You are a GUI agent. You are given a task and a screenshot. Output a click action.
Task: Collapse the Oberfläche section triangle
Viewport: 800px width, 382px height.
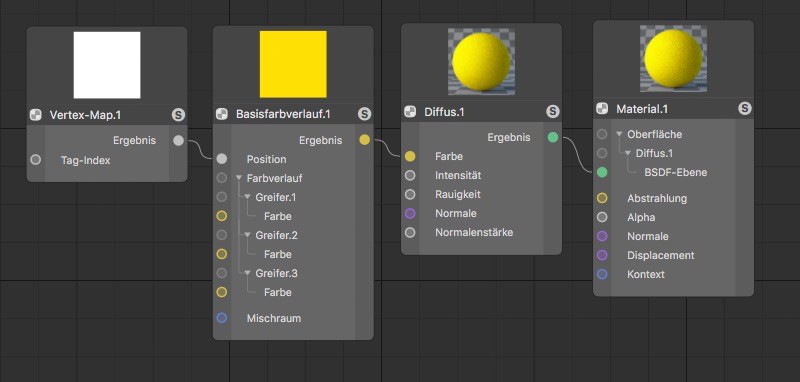click(x=619, y=134)
